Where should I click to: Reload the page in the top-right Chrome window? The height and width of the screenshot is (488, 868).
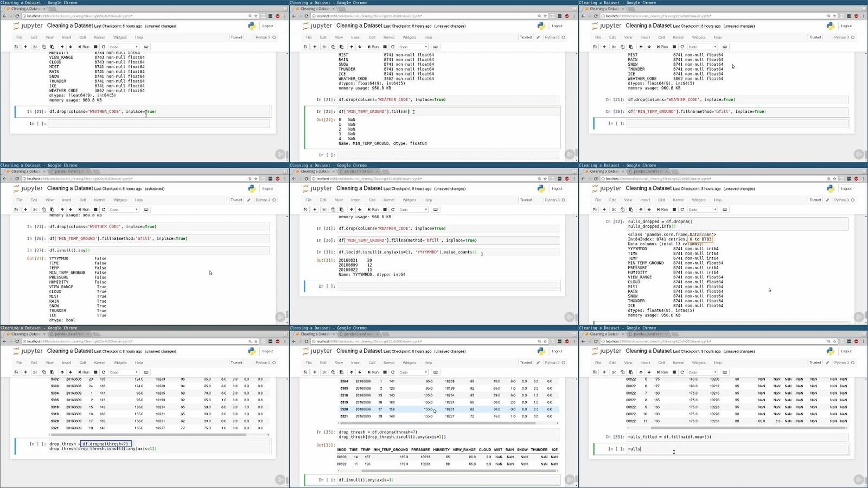(596, 16)
